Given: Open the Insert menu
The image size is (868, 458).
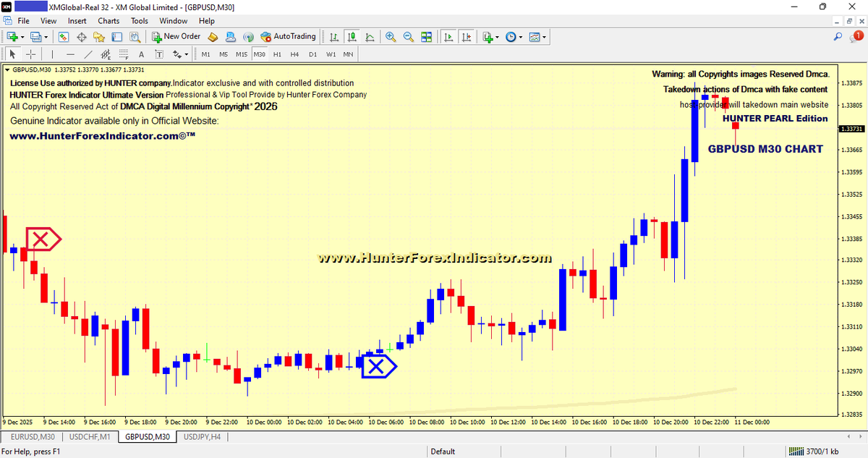Looking at the screenshot, I should coord(77,21).
